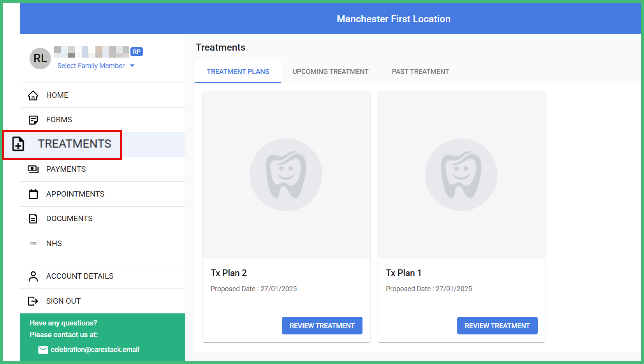The image size is (644, 364).
Task: Click the Sign Out exit icon
Action: click(x=33, y=301)
